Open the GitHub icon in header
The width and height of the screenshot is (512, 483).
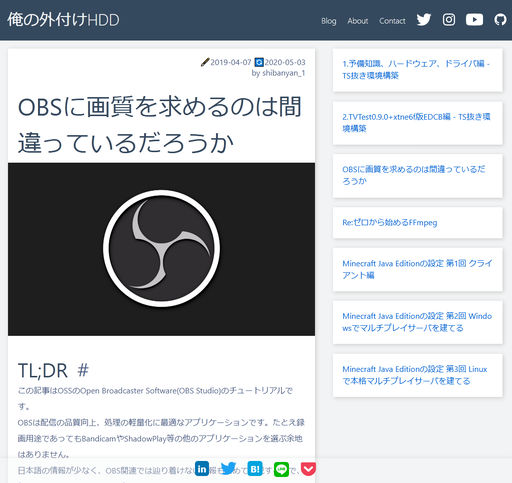pos(500,20)
